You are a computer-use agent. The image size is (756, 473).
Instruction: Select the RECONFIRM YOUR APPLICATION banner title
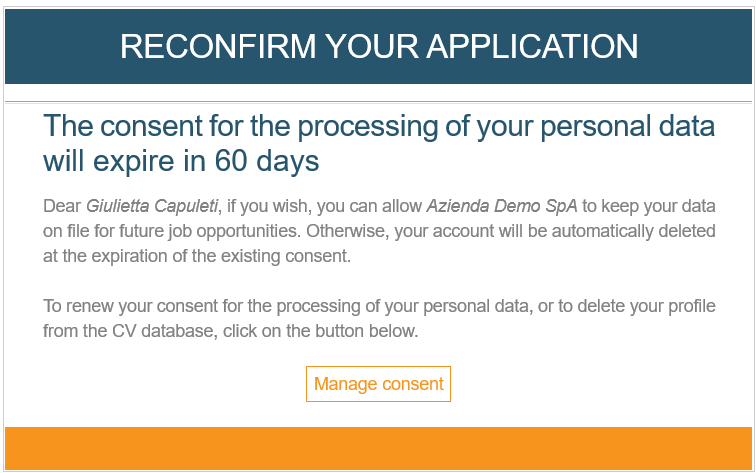point(378,46)
